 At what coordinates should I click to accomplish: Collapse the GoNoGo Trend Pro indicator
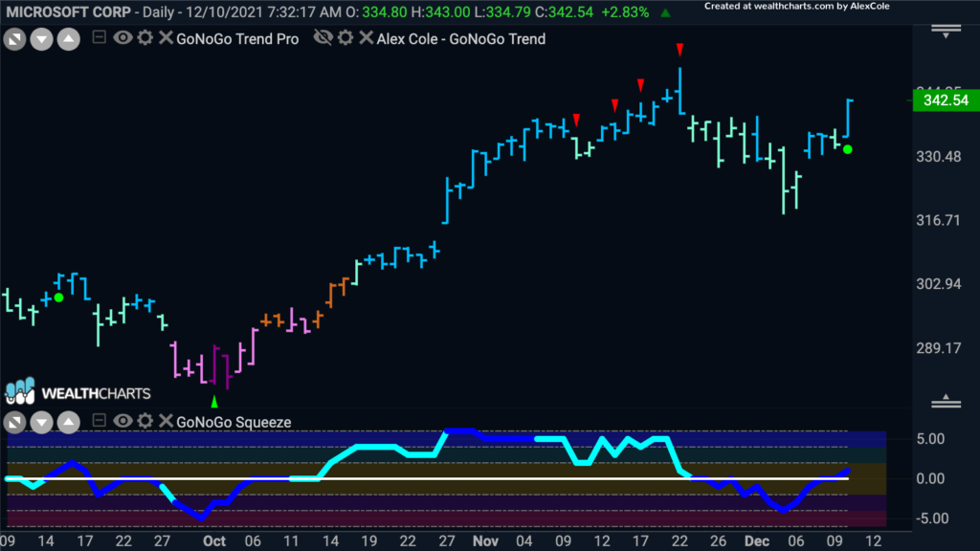click(x=99, y=37)
